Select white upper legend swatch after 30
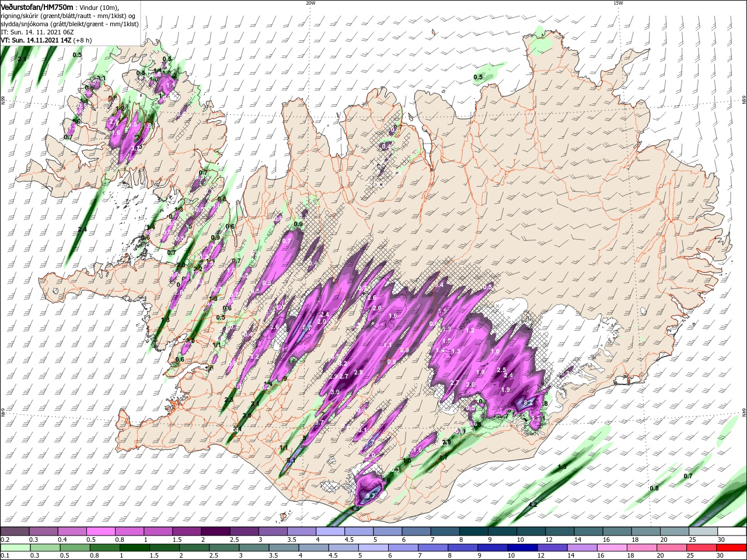This screenshot has width=747, height=560. coord(731,531)
